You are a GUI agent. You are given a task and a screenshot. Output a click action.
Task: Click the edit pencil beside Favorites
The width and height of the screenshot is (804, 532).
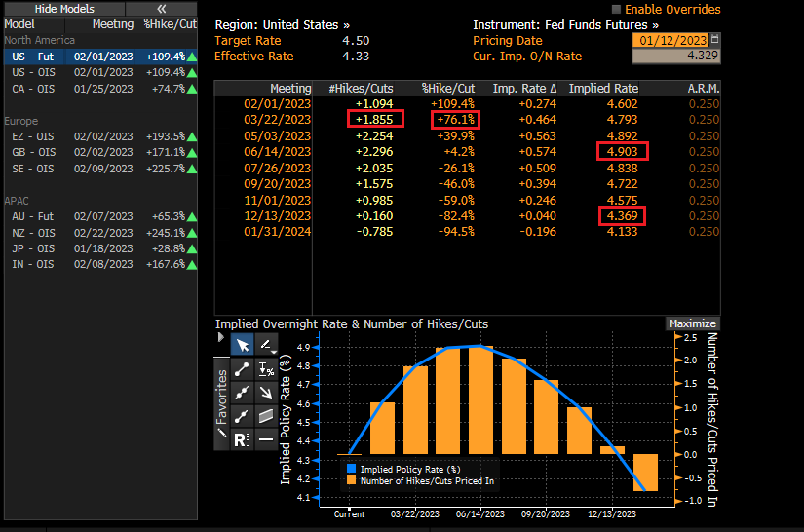click(x=221, y=432)
